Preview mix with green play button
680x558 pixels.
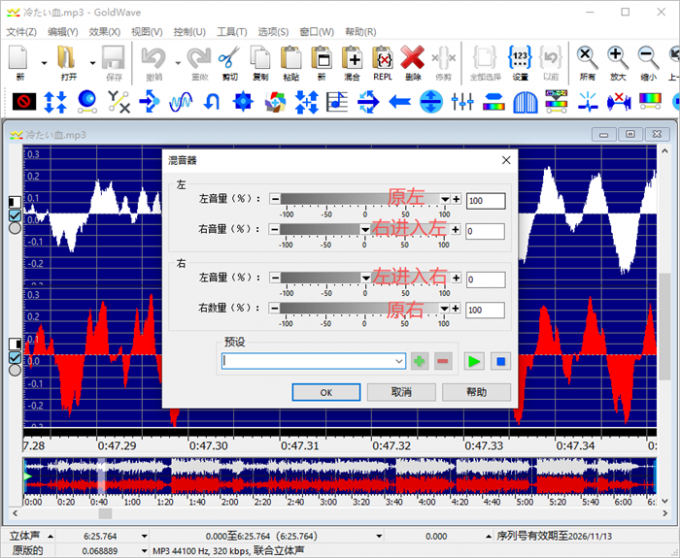pos(474,361)
